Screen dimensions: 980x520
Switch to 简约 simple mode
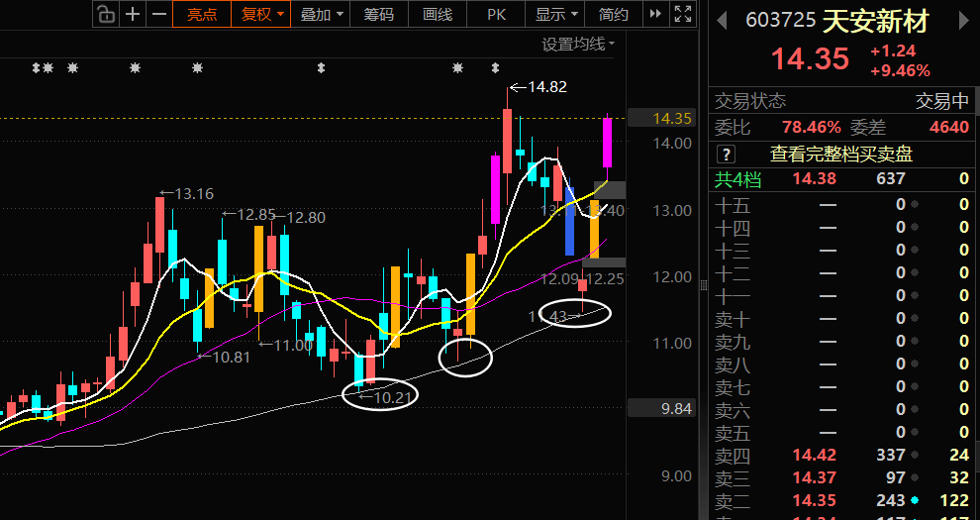(x=613, y=14)
